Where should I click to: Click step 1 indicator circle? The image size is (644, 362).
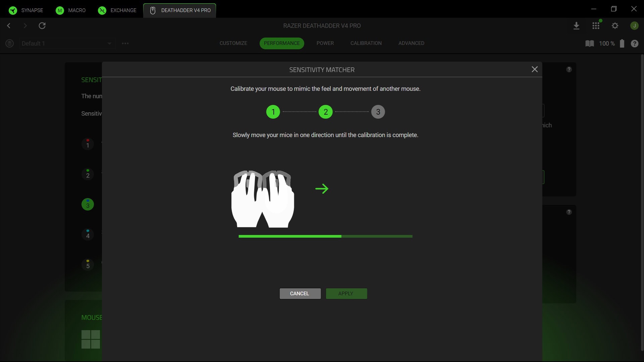(273, 112)
